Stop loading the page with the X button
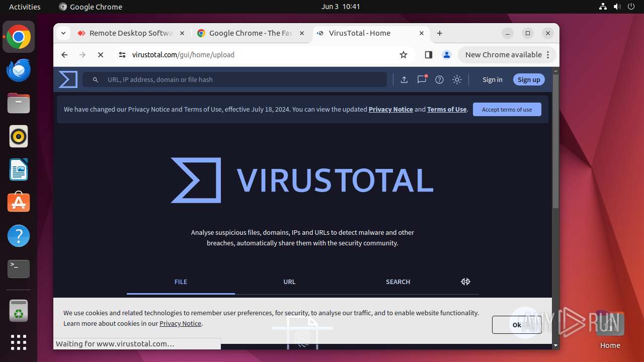This screenshot has width=644, height=362. tap(101, 55)
